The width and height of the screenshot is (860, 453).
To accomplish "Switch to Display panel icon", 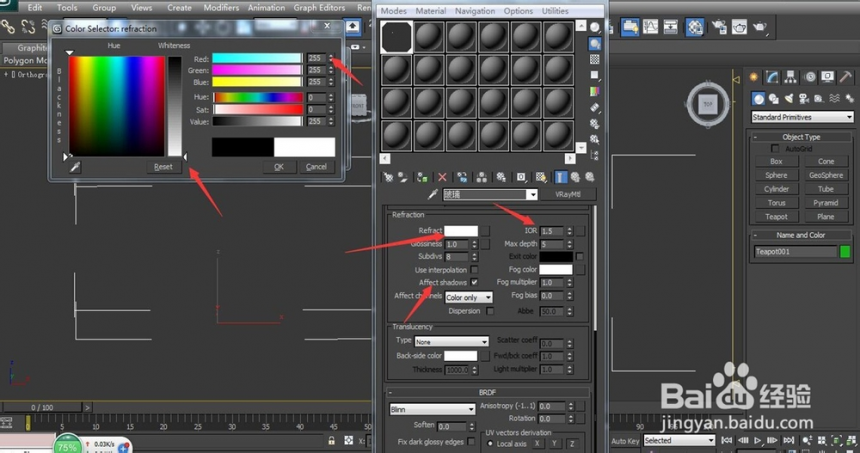I will pyautogui.click(x=828, y=77).
